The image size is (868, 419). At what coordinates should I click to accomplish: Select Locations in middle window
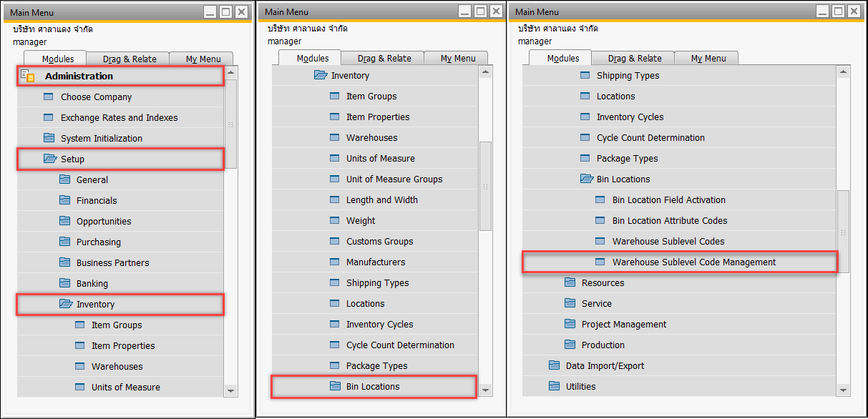click(x=374, y=303)
